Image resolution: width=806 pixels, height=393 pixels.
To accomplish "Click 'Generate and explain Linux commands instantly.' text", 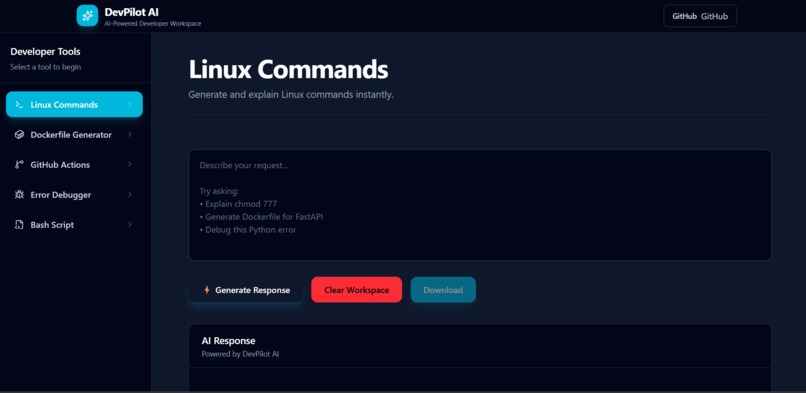I will coord(291,95).
